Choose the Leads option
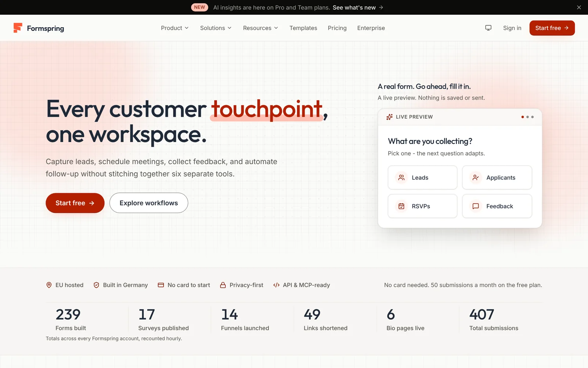 pyautogui.click(x=423, y=178)
